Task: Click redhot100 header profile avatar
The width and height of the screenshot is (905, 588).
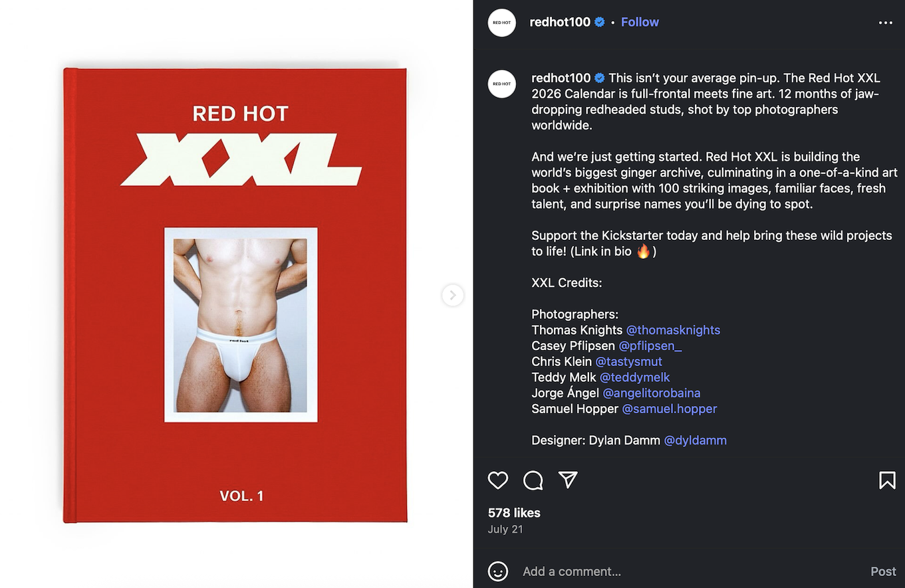Action: 502,23
